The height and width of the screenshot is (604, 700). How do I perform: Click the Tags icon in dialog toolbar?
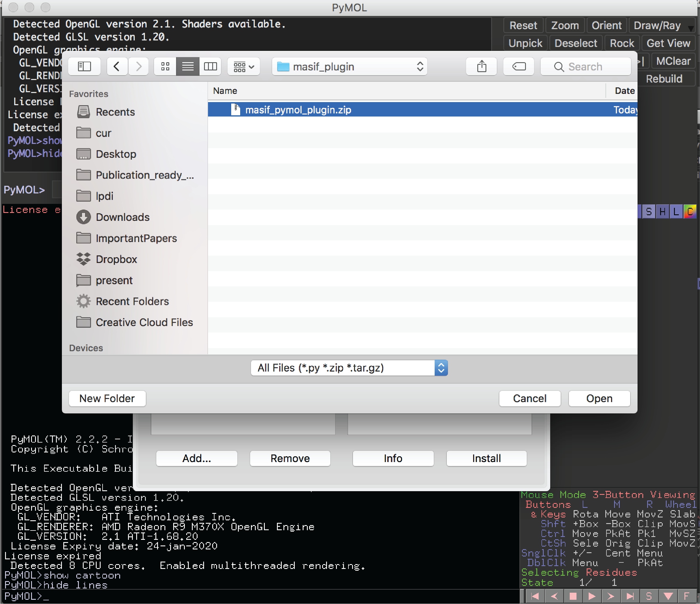click(519, 66)
